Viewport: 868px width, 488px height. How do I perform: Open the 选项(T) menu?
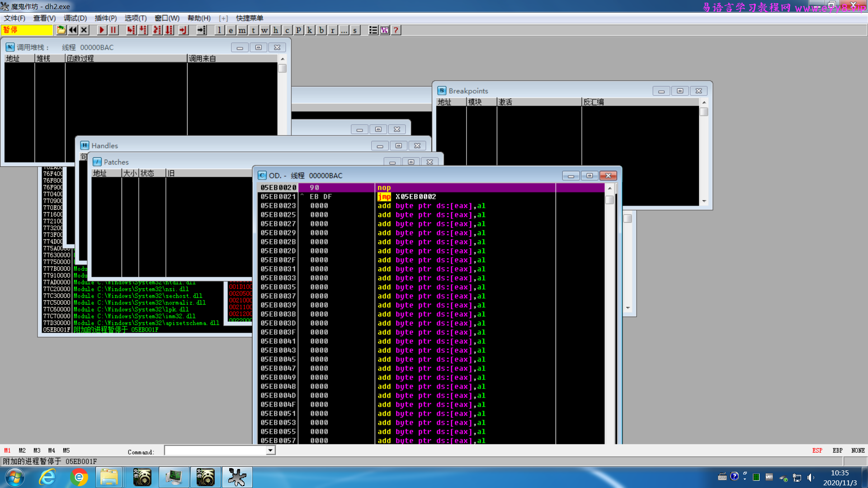pos(136,18)
